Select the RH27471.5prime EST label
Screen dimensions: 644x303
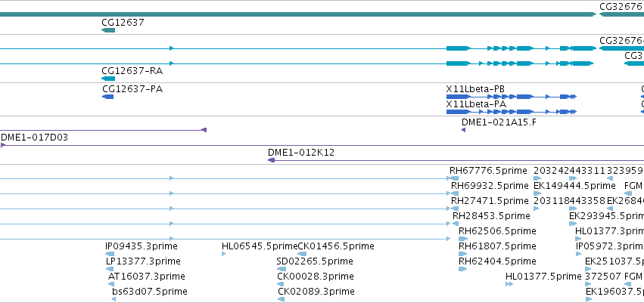490,201
